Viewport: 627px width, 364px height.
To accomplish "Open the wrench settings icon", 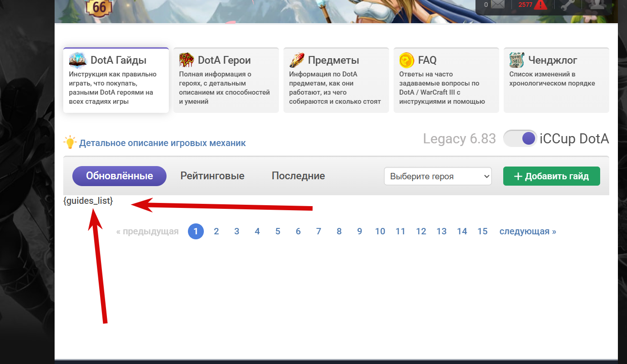I will [x=568, y=5].
